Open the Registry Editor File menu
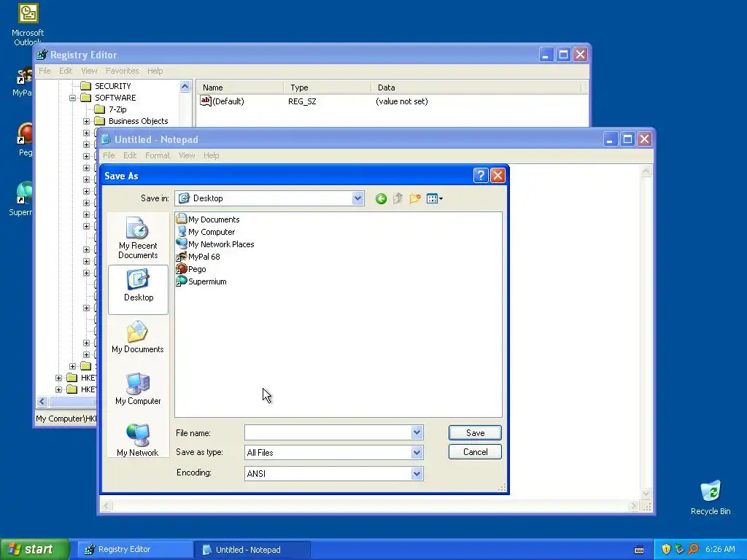This screenshot has width=747, height=560. point(44,71)
